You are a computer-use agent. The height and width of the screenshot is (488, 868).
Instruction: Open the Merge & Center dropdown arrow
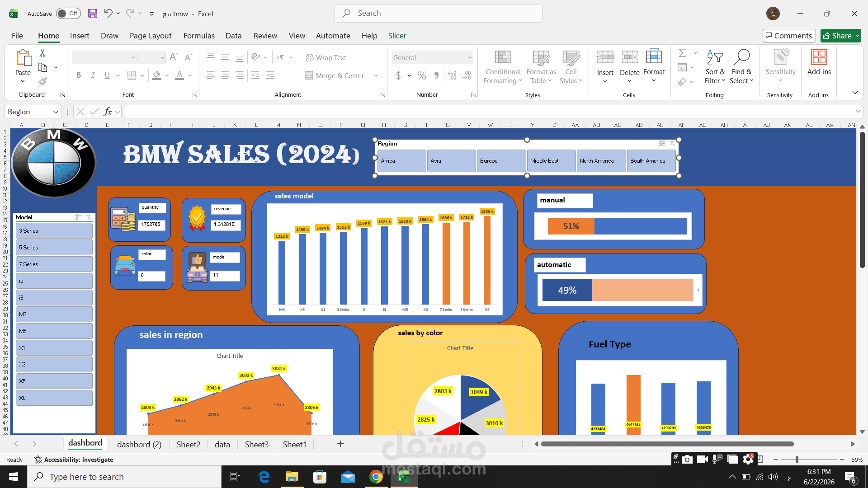tap(376, 75)
